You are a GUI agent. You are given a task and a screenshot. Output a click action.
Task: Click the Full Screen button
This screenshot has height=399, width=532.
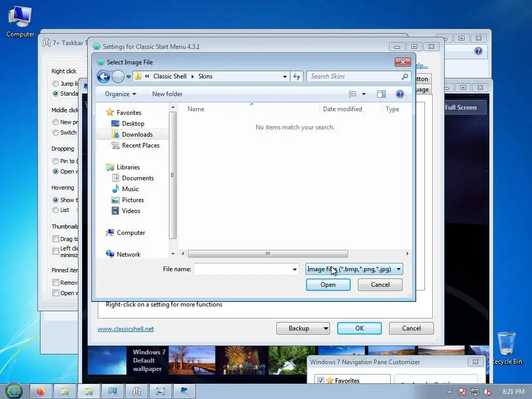(x=465, y=108)
